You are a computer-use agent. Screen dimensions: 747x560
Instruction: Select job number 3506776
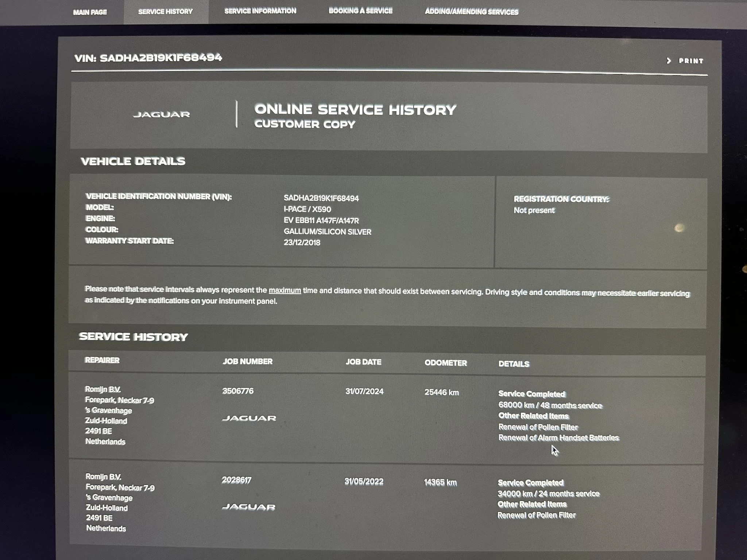click(238, 391)
